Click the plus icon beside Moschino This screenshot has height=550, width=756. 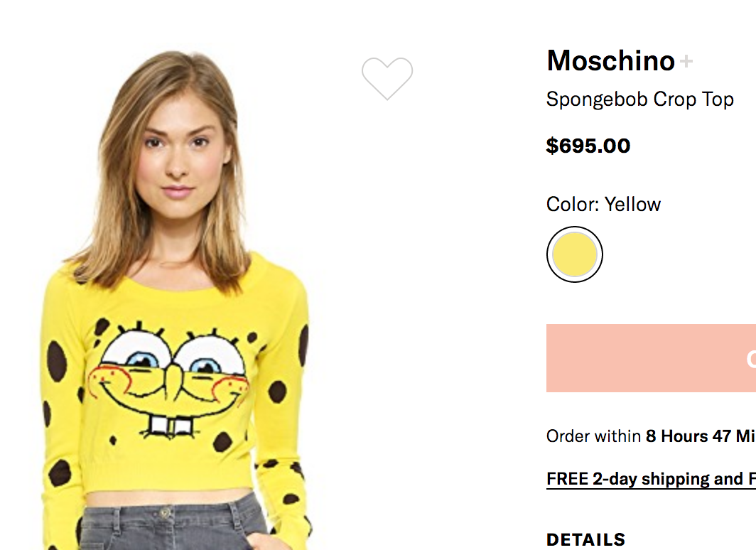[x=686, y=62]
